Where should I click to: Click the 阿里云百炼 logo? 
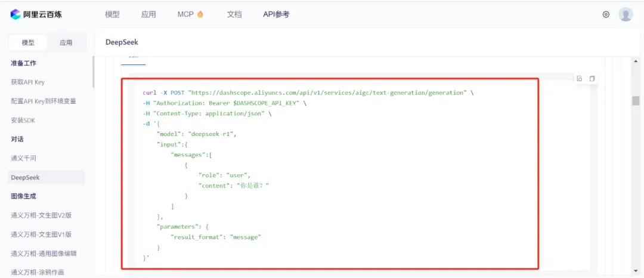click(36, 14)
